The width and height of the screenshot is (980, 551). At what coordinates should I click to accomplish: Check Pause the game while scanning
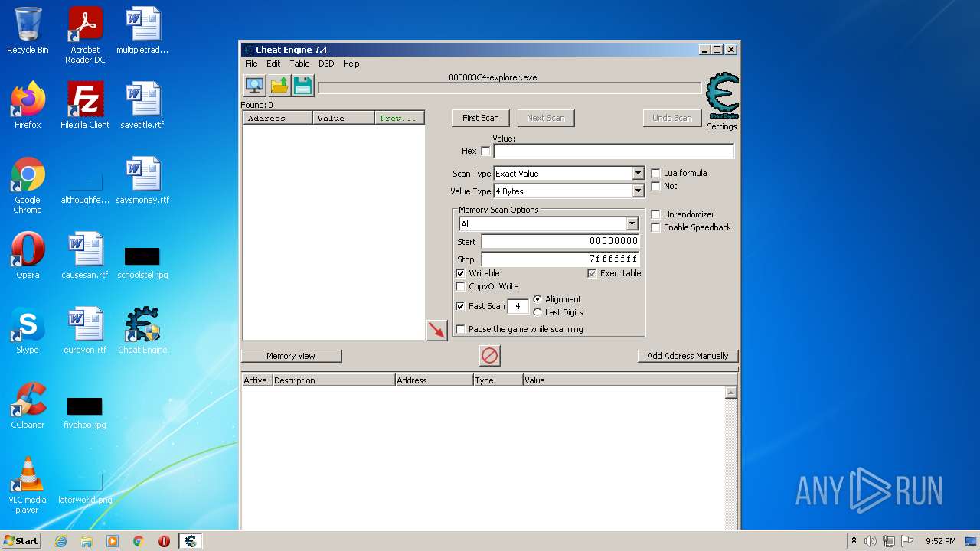point(460,329)
